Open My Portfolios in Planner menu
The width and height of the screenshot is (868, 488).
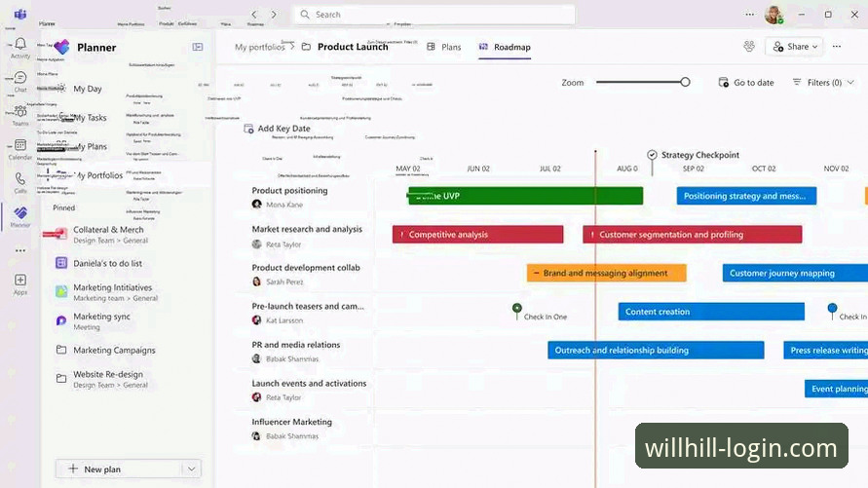98,175
